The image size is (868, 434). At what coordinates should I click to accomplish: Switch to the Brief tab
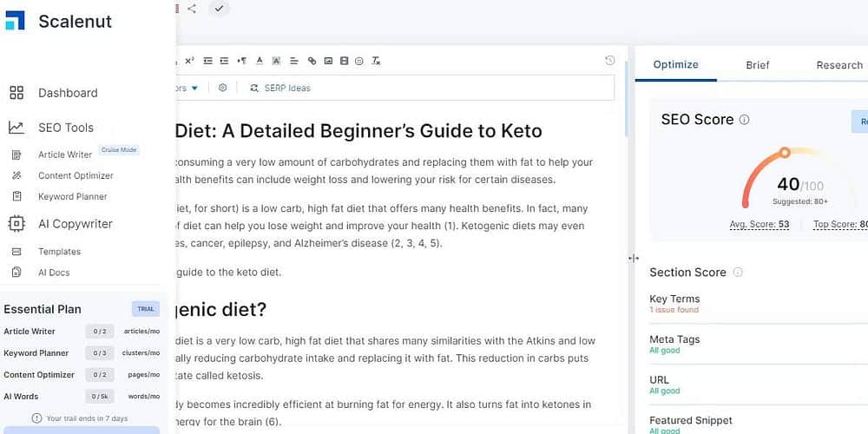coord(758,65)
